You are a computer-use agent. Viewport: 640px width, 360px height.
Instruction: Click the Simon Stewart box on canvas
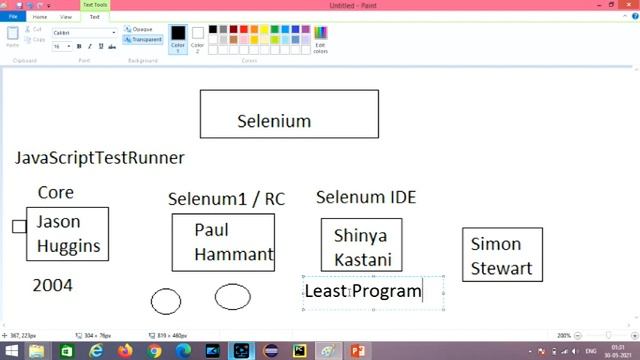pyautogui.click(x=502, y=255)
